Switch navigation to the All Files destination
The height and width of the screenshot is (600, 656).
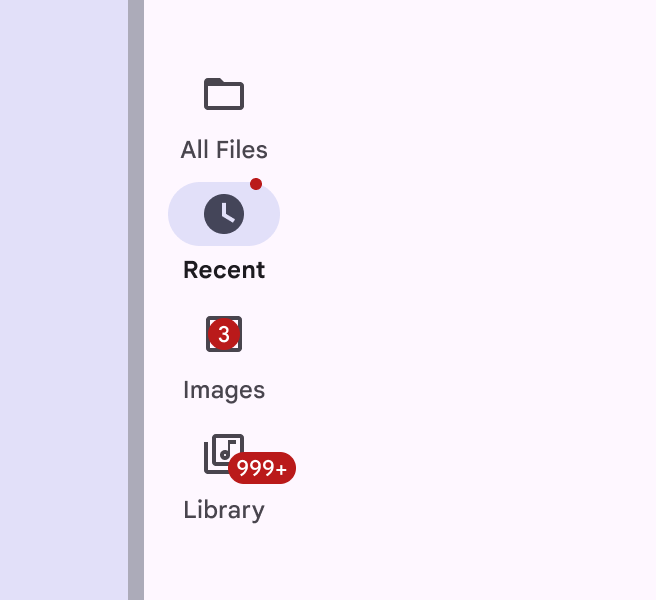coord(224,118)
